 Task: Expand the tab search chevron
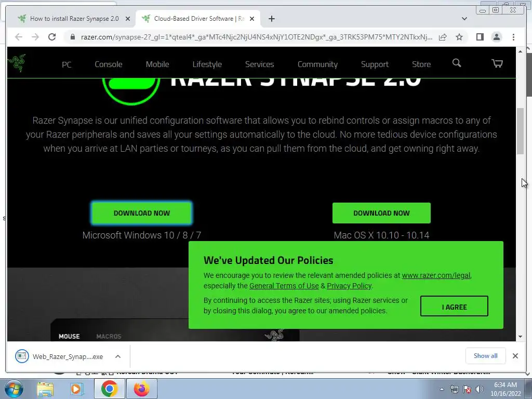(x=464, y=19)
